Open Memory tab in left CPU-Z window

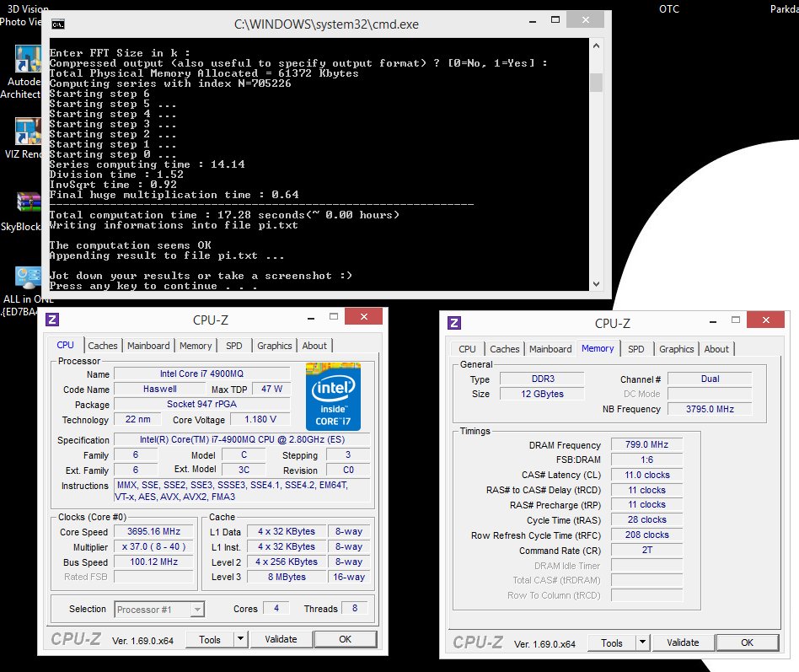196,346
